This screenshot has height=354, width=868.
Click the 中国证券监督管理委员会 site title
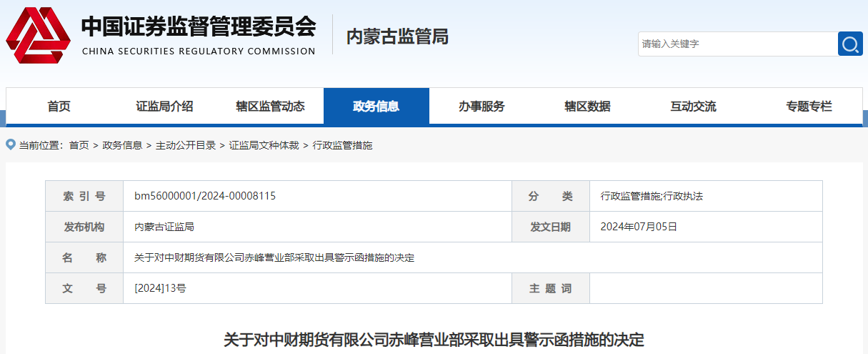[x=198, y=28]
